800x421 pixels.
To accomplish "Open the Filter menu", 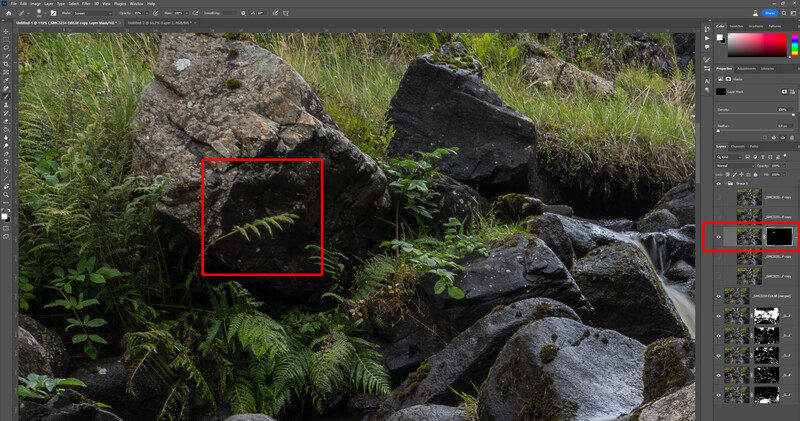I will 86,4.
